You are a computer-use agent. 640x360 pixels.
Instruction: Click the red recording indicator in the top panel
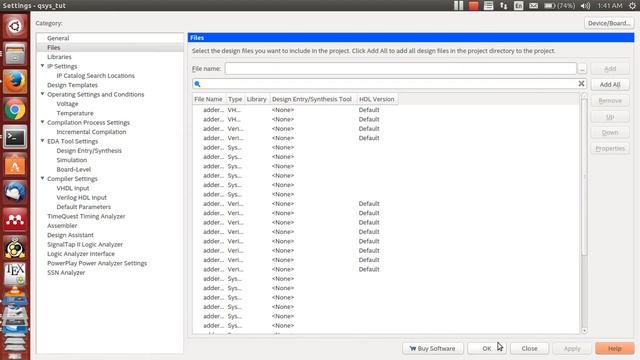473,6
